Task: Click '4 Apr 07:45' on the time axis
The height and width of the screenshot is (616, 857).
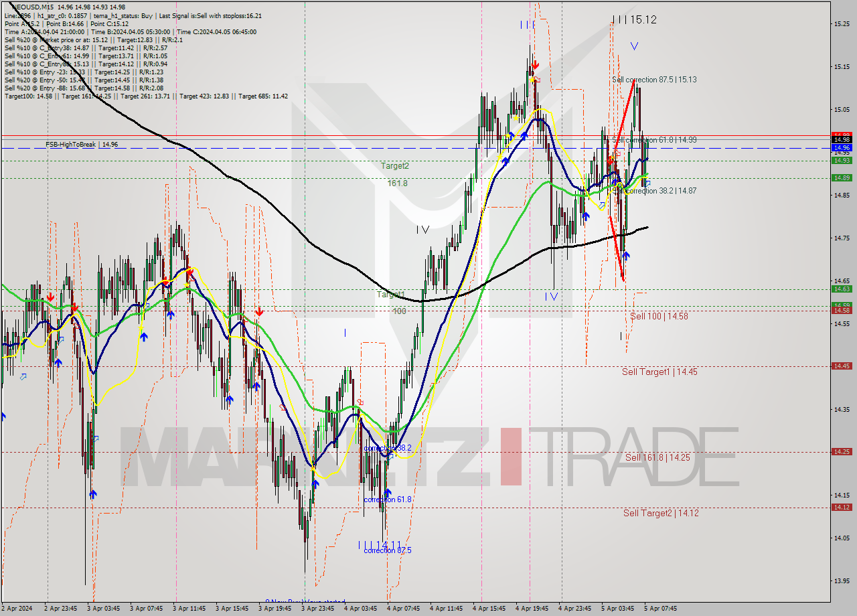Action: pyautogui.click(x=404, y=609)
